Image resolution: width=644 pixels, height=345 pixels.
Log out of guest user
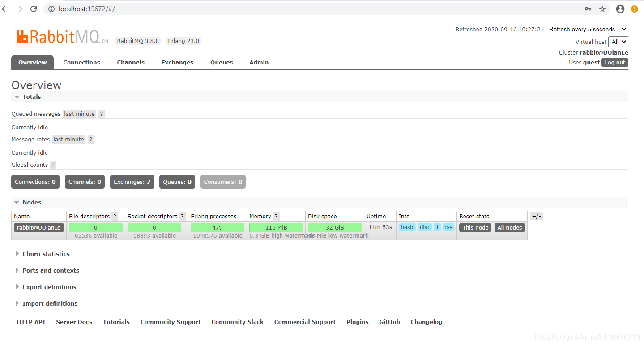click(615, 63)
